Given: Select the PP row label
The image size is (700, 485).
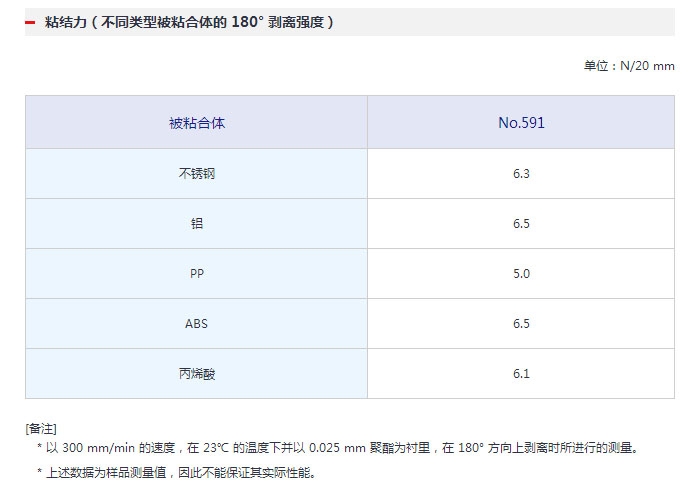Looking at the screenshot, I should coord(197,273).
